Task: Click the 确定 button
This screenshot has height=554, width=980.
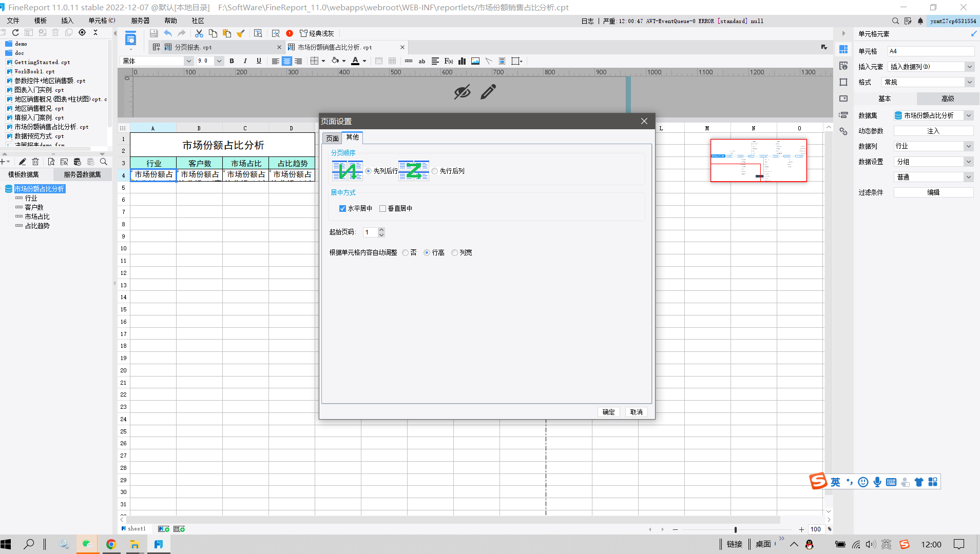Action: click(608, 412)
